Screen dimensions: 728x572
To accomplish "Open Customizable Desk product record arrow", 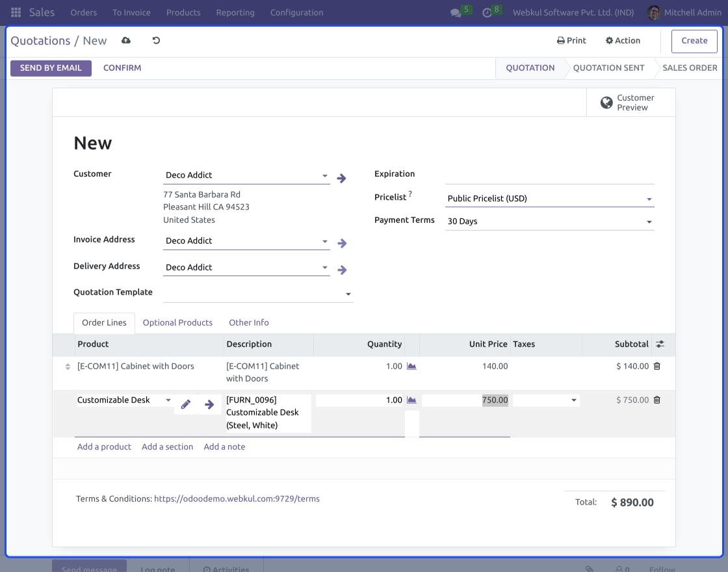I will (209, 404).
